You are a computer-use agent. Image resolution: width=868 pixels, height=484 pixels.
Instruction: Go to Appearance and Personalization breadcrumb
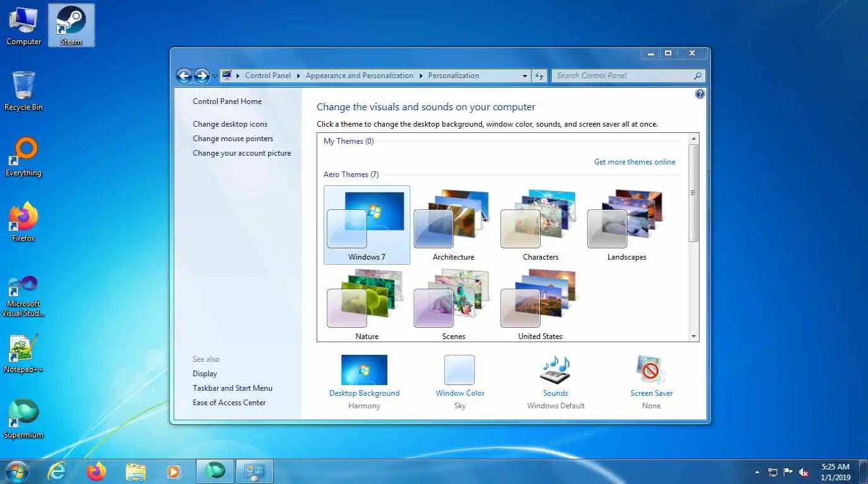click(360, 76)
